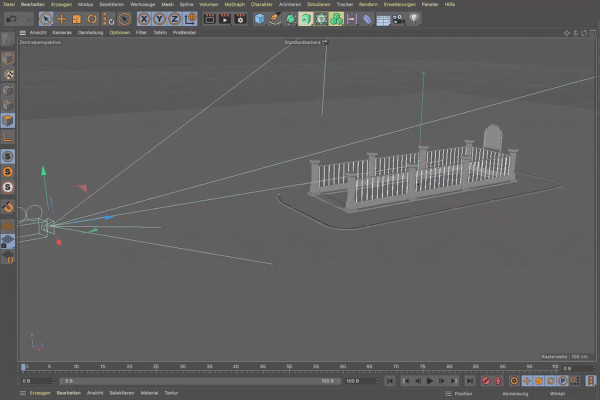This screenshot has height=400, width=600.
Task: Go to start of animation
Action: point(390,381)
